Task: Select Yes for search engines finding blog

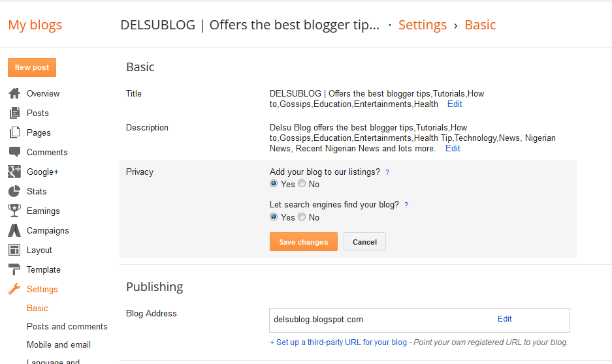Action: click(x=274, y=217)
